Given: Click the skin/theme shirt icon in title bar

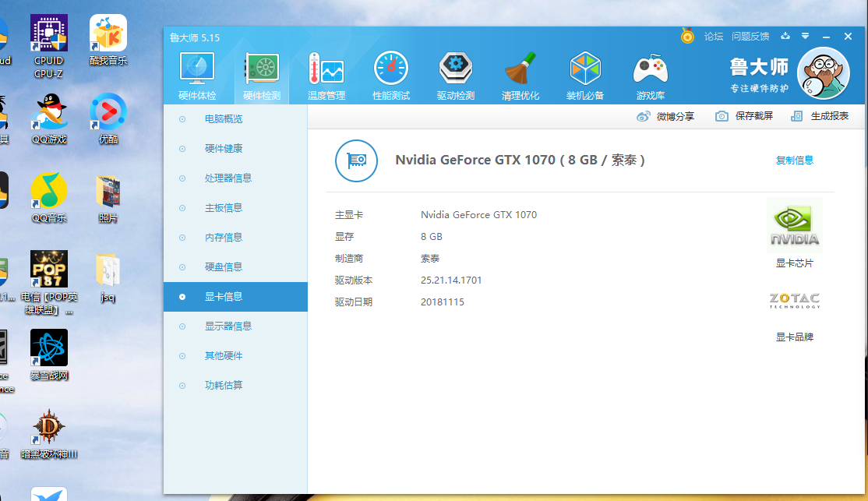Looking at the screenshot, I should (785, 36).
